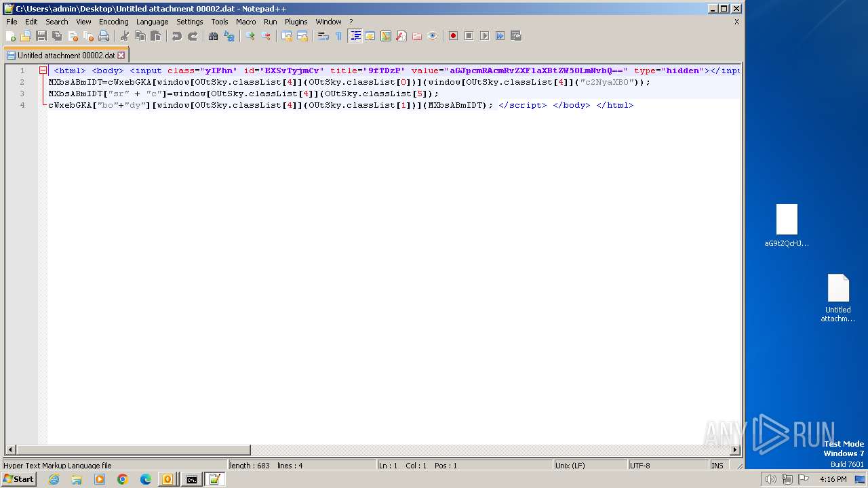The image size is (868, 488).
Task: Open Internet Explorer from the taskbar
Action: tap(54, 479)
